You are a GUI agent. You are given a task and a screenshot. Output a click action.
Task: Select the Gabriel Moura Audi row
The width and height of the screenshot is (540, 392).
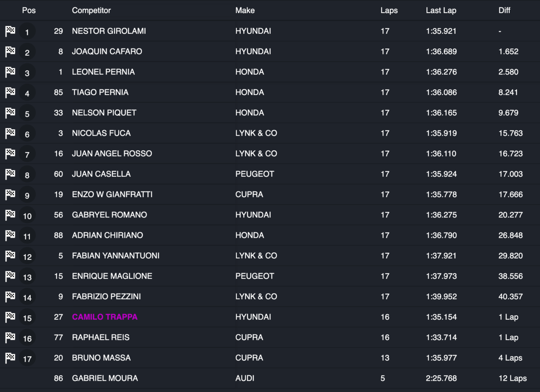(270, 378)
